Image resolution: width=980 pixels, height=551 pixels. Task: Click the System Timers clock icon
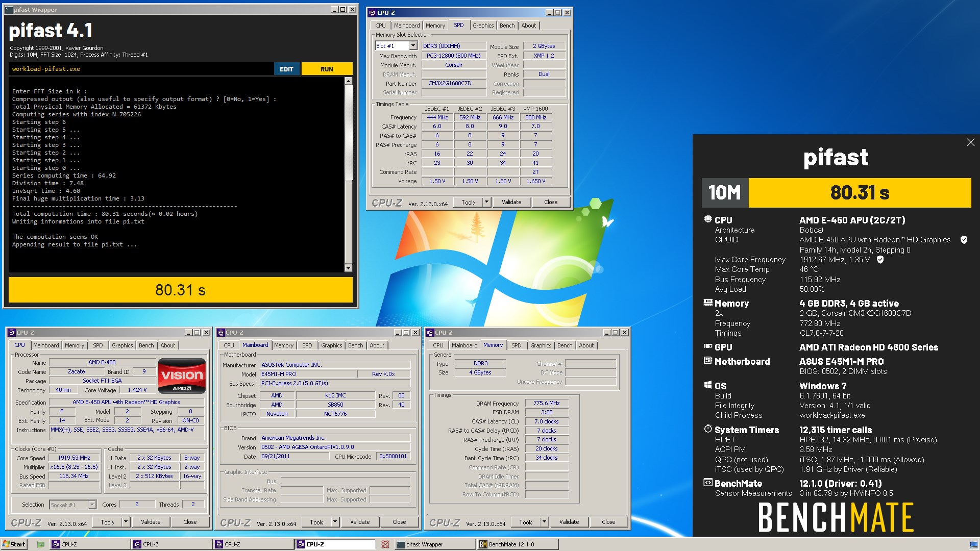pos(708,429)
